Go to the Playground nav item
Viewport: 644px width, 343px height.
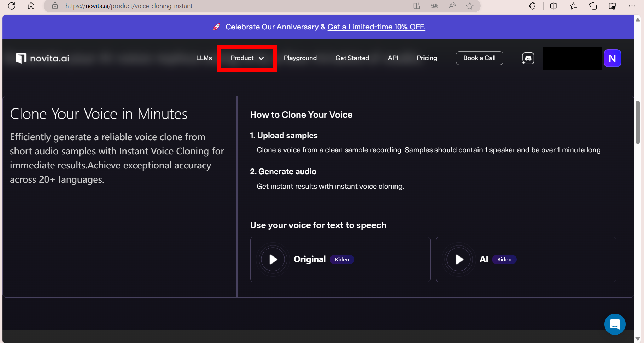pyautogui.click(x=300, y=58)
